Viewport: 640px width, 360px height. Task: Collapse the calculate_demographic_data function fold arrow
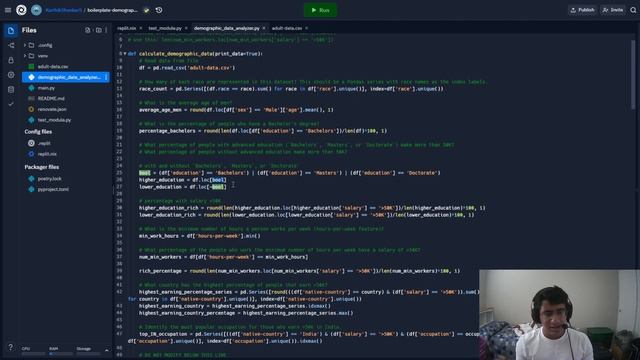pos(125,53)
